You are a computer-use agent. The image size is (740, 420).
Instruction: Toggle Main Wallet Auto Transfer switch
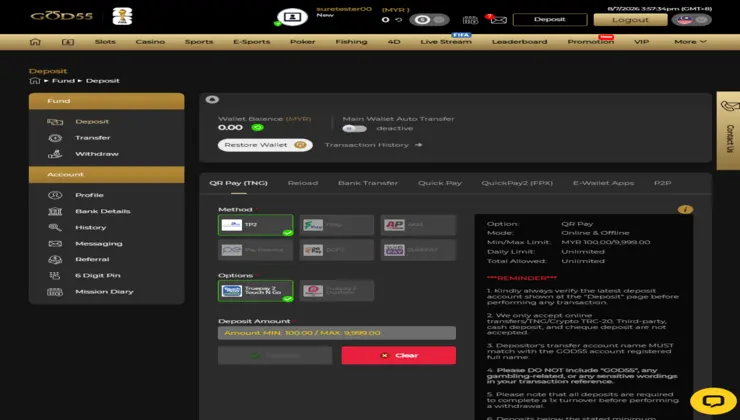354,128
